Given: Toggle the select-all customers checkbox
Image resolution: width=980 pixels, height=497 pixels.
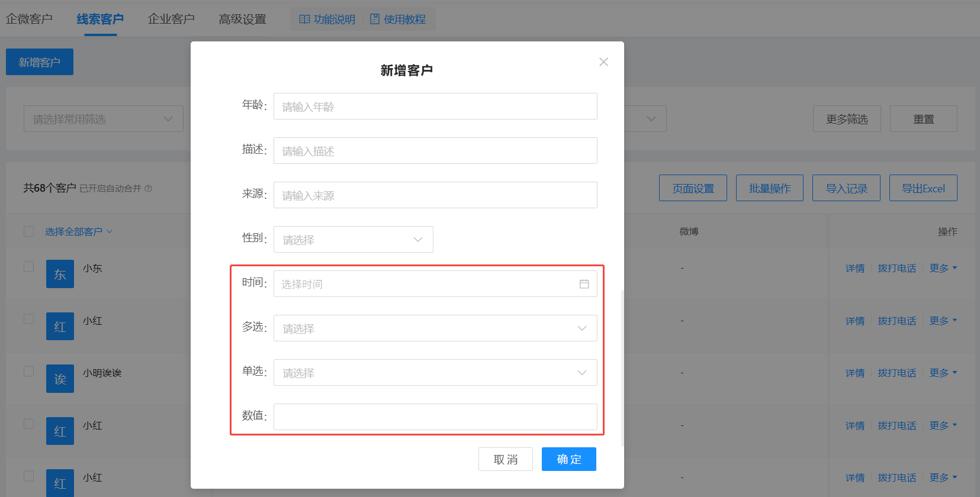Looking at the screenshot, I should 28,231.
